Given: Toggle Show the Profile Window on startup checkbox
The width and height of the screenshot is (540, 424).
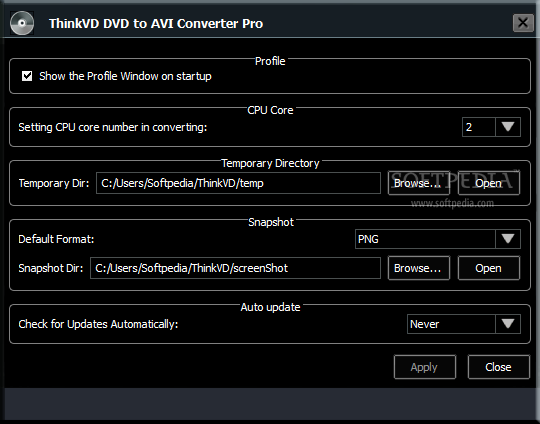Looking at the screenshot, I should 27,76.
